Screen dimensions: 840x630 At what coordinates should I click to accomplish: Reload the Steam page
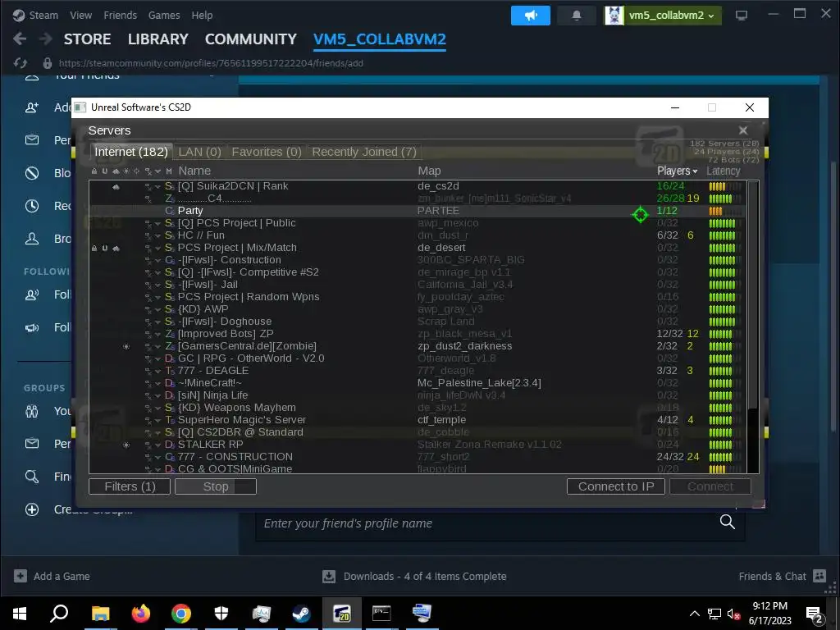point(21,63)
